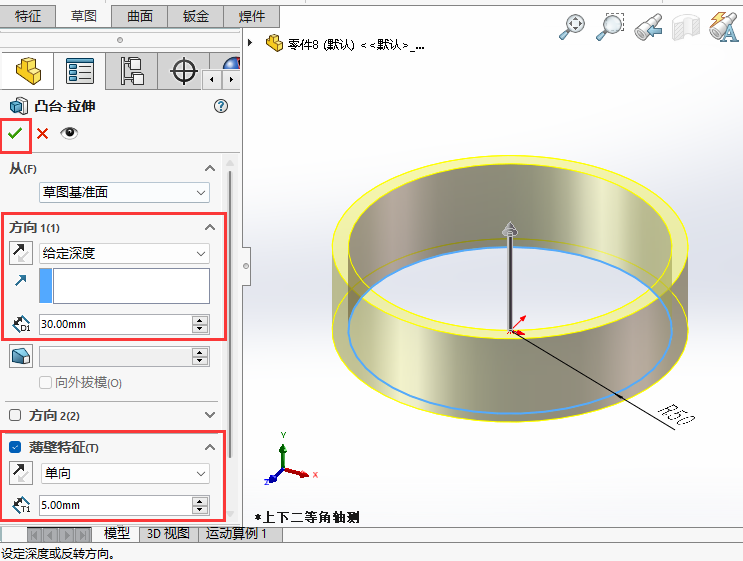Click Previous View icon

pos(648,27)
